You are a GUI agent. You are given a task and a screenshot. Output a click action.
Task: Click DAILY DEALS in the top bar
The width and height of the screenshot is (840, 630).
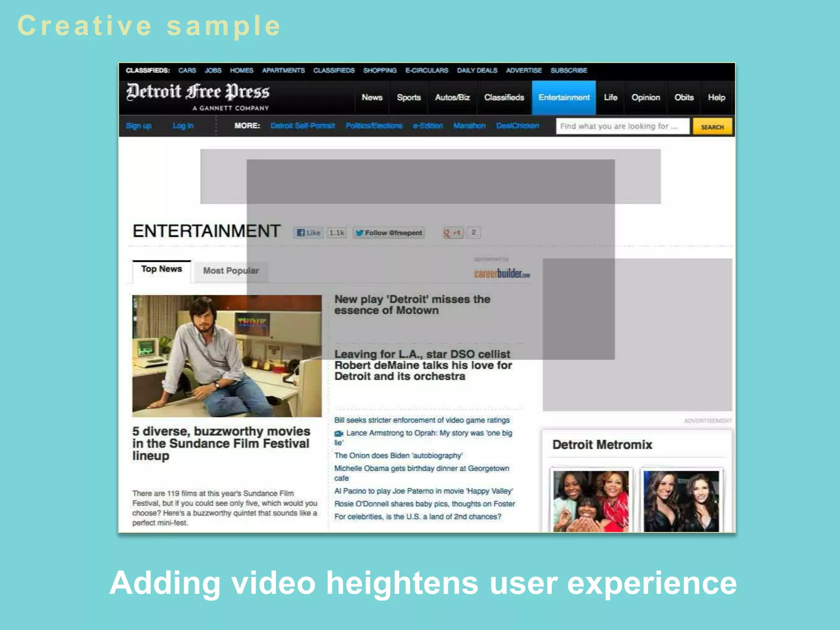click(477, 71)
